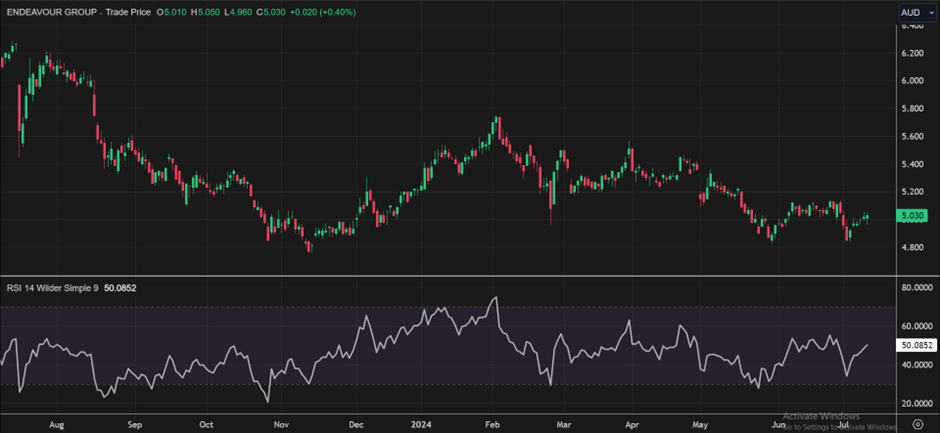Click the Feb label on time axis
This screenshot has height=433, width=940.
click(x=493, y=424)
